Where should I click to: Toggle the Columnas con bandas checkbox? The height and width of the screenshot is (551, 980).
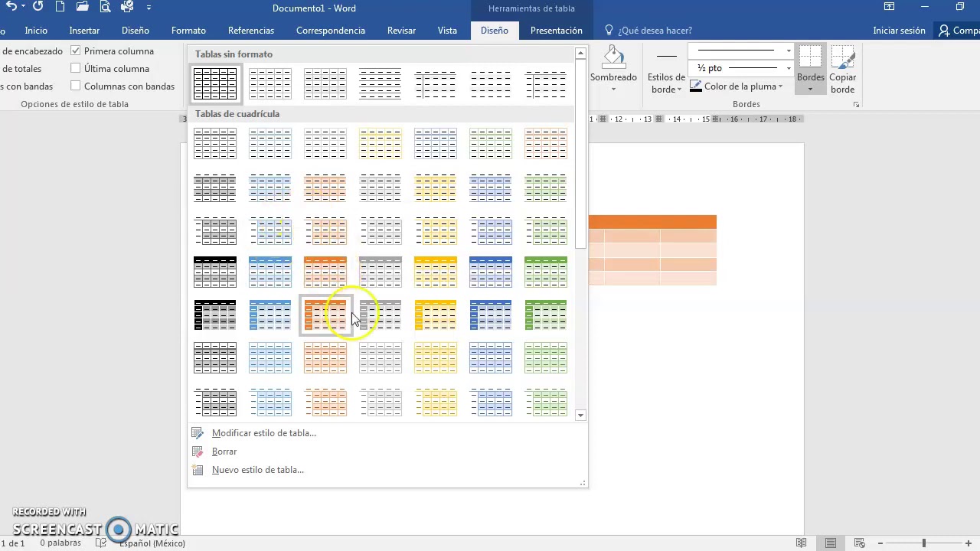tap(76, 86)
